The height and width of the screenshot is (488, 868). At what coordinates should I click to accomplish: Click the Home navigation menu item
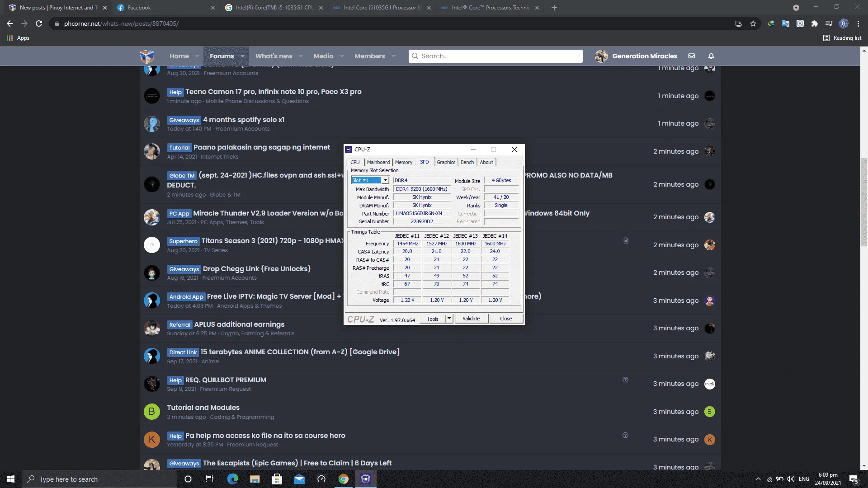coord(179,56)
